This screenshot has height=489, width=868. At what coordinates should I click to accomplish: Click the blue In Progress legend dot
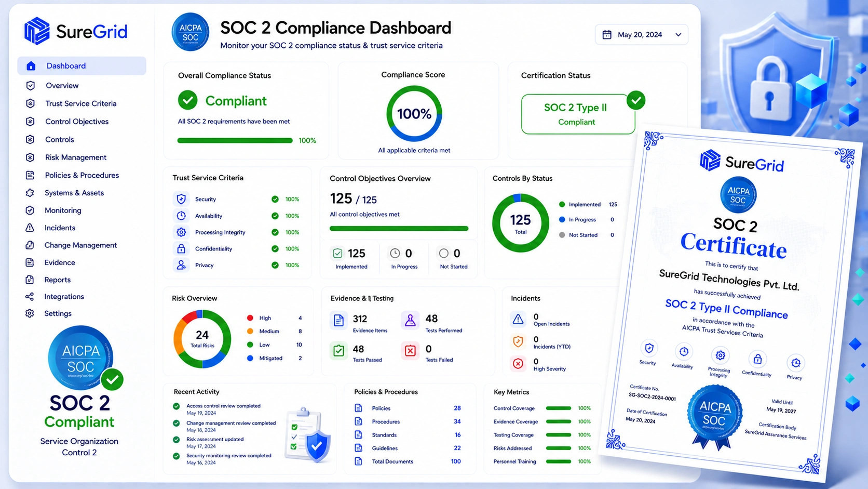tap(562, 220)
